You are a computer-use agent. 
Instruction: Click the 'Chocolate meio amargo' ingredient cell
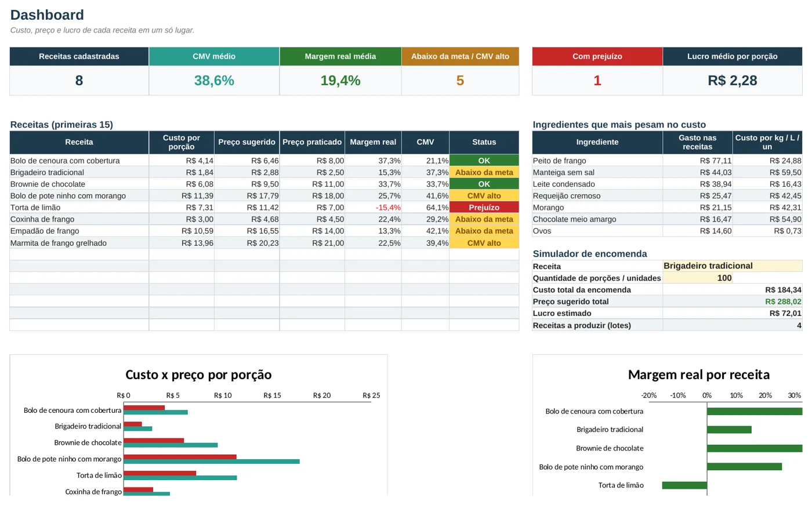(x=597, y=219)
